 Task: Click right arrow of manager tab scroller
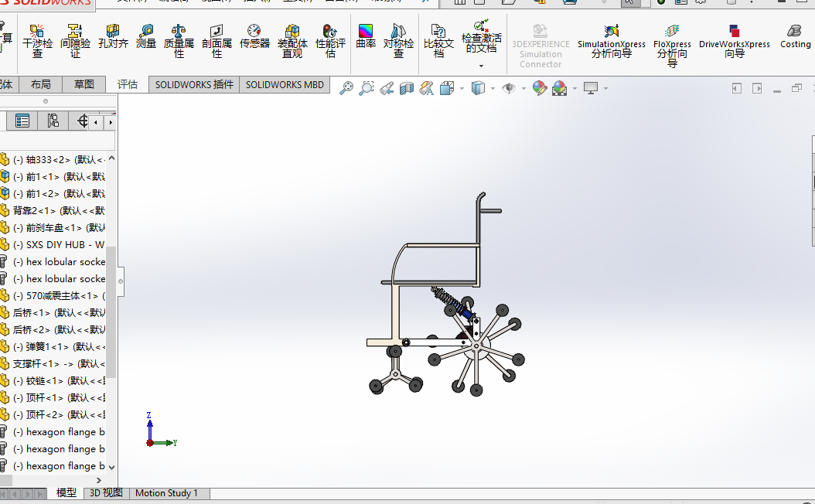pos(110,123)
